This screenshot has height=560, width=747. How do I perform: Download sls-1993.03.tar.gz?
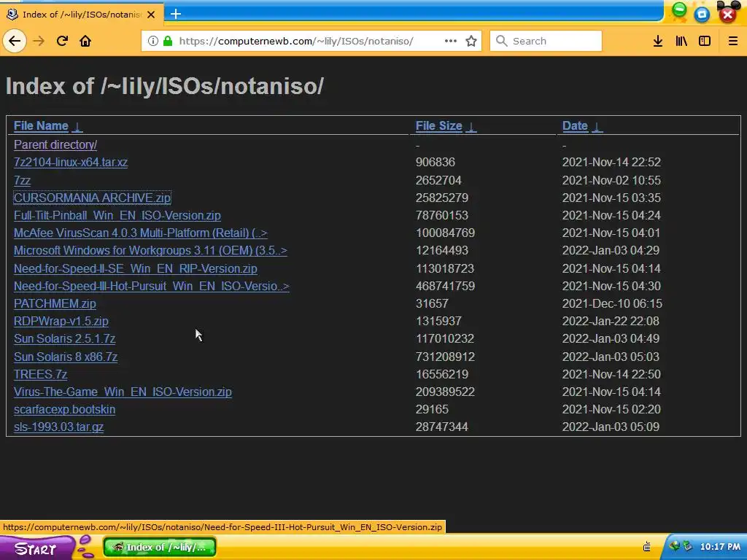[58, 427]
